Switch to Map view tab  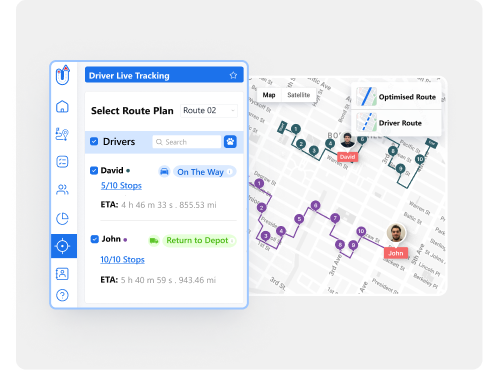pyautogui.click(x=269, y=95)
